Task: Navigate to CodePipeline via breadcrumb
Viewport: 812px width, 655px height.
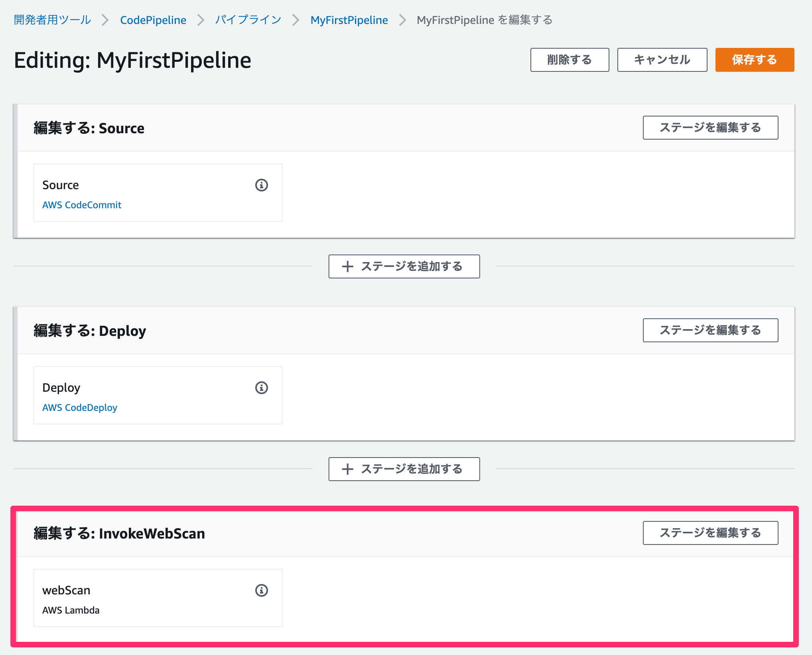Action: pos(153,20)
